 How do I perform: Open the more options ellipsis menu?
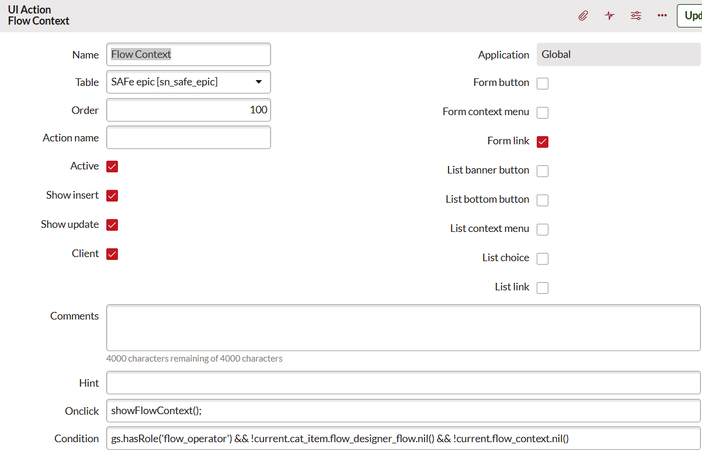tap(662, 16)
